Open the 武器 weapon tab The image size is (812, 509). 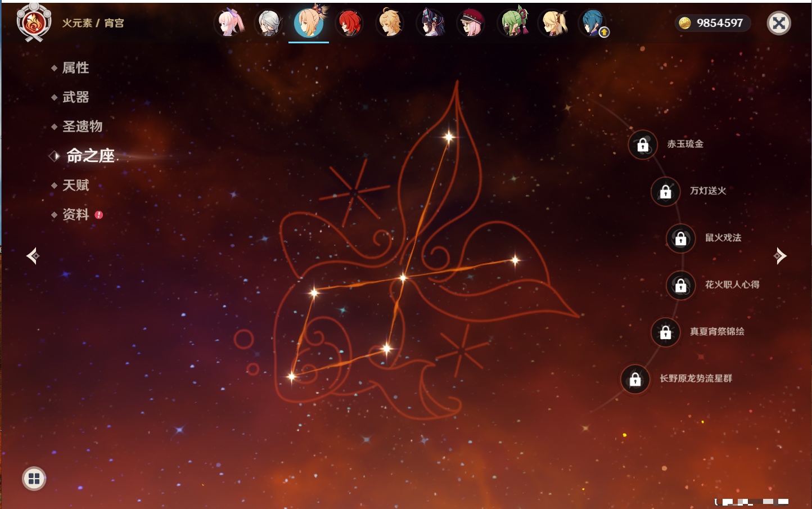75,97
